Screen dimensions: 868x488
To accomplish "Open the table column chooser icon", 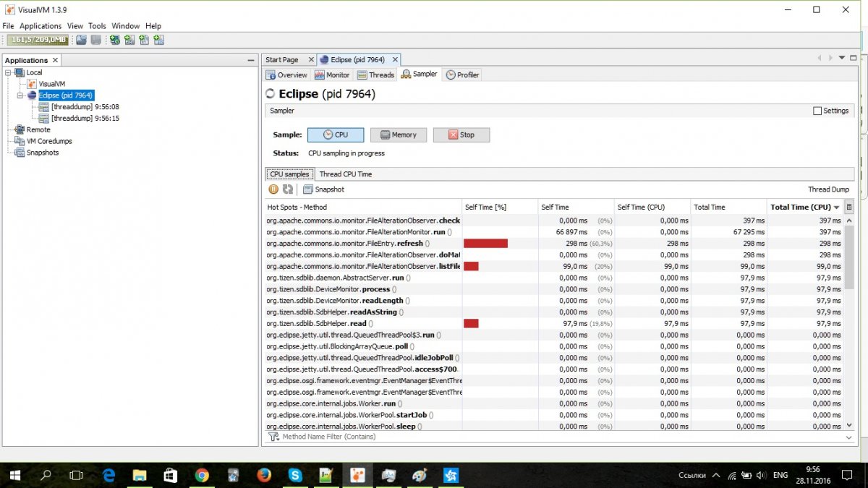I will coord(849,207).
